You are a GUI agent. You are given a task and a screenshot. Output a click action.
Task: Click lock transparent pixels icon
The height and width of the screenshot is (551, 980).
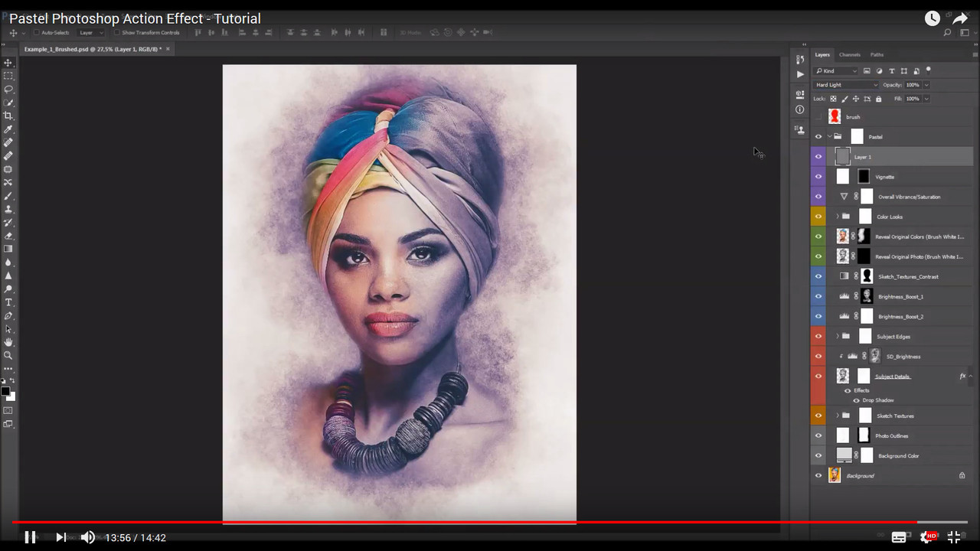(x=834, y=99)
